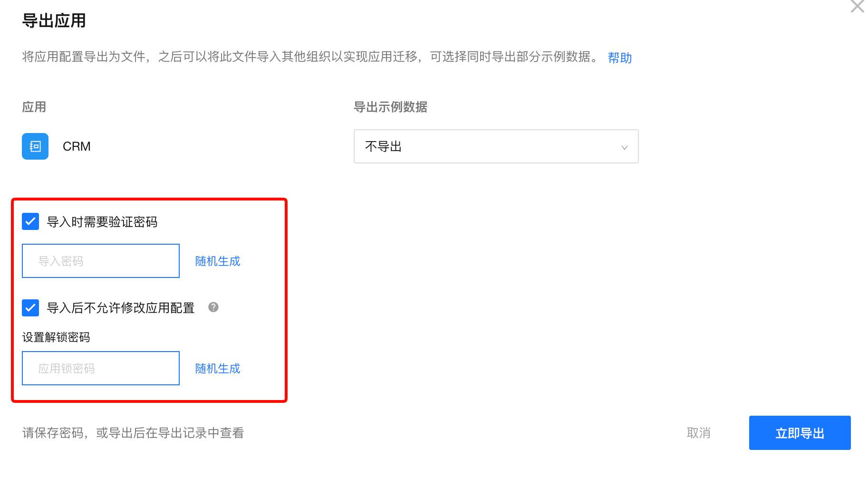Click 随机生成 next to the 应用锁密码 field
Viewport: 868px width, 477px height.
pos(218,369)
